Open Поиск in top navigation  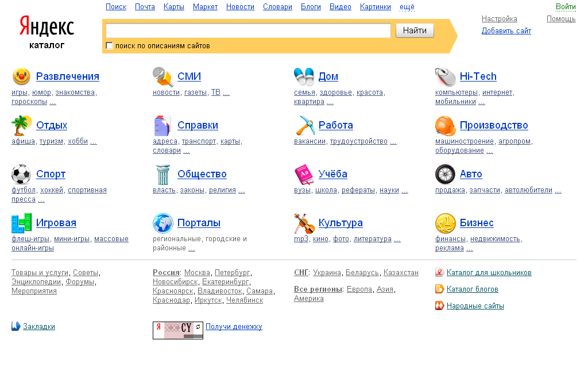click(116, 7)
